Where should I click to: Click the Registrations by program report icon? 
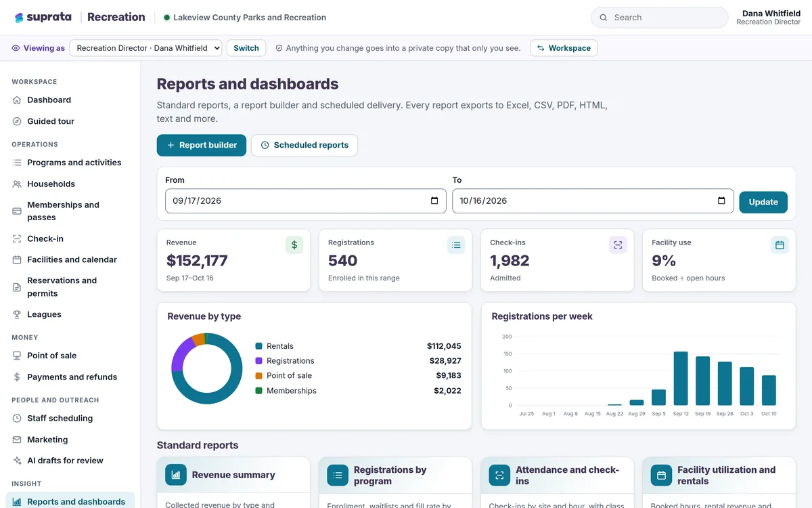[x=338, y=475]
